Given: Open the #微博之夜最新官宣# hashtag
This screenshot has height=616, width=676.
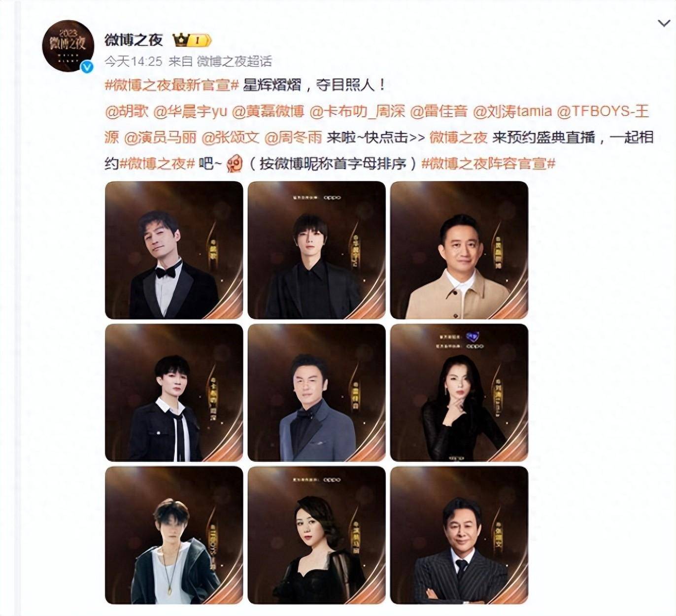Looking at the screenshot, I should (x=172, y=85).
